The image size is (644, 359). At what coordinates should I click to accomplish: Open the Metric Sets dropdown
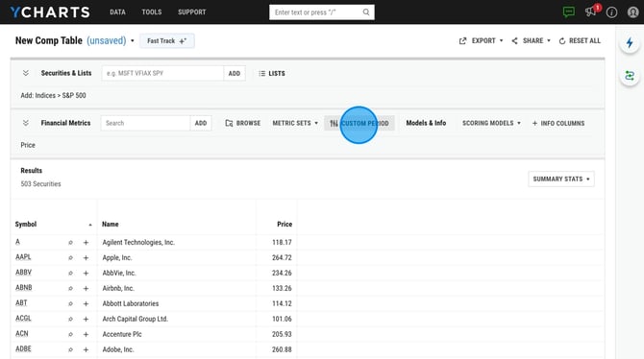coord(295,123)
